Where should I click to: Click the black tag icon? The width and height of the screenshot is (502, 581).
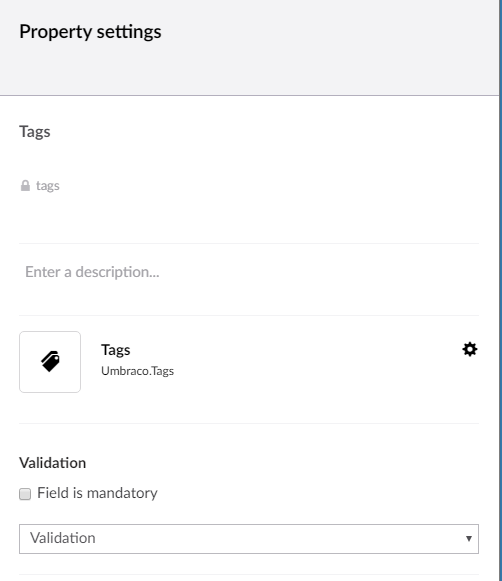pos(50,361)
